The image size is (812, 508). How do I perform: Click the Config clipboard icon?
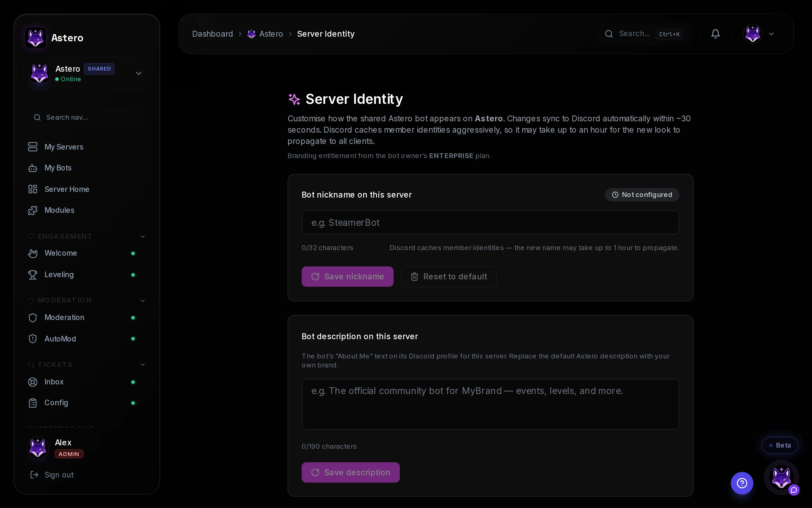pyautogui.click(x=32, y=403)
